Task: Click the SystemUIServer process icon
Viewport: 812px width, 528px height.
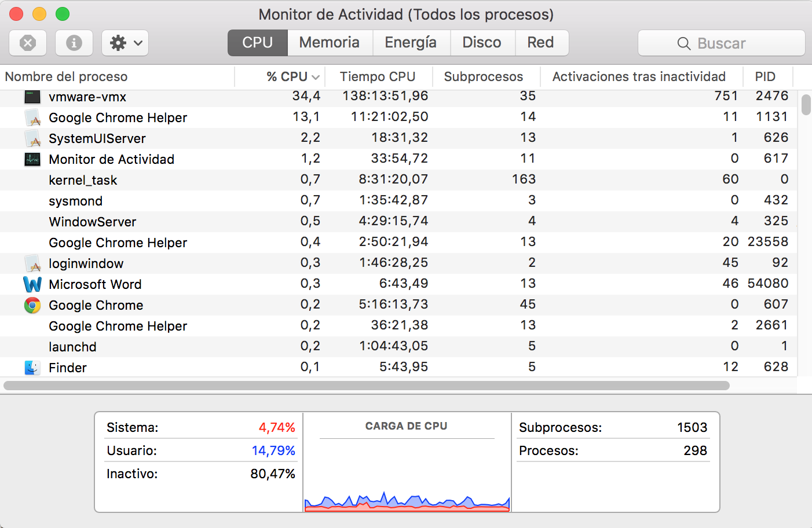Action: click(32, 138)
